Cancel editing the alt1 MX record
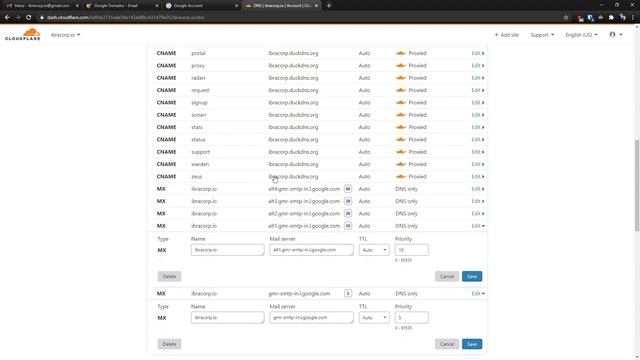The height and width of the screenshot is (360, 640). click(x=447, y=276)
